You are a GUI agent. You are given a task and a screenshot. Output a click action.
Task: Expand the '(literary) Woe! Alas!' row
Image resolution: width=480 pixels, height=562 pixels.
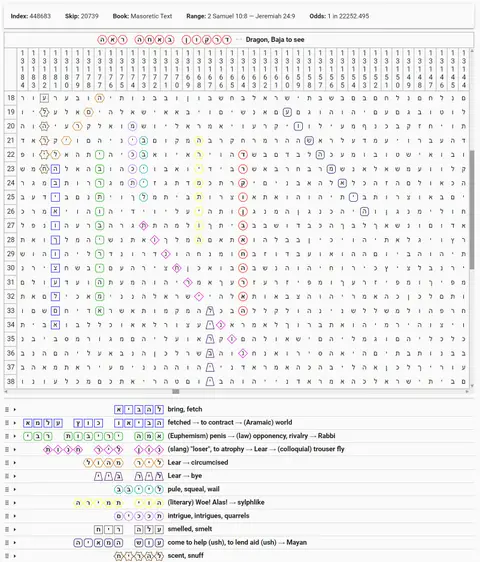(x=15, y=503)
